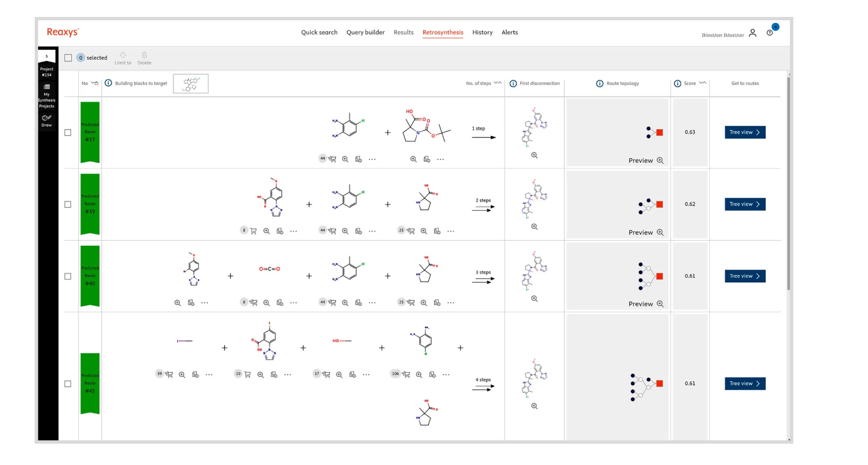Sort by route No column arrows
868x465 pixels.
click(x=95, y=83)
